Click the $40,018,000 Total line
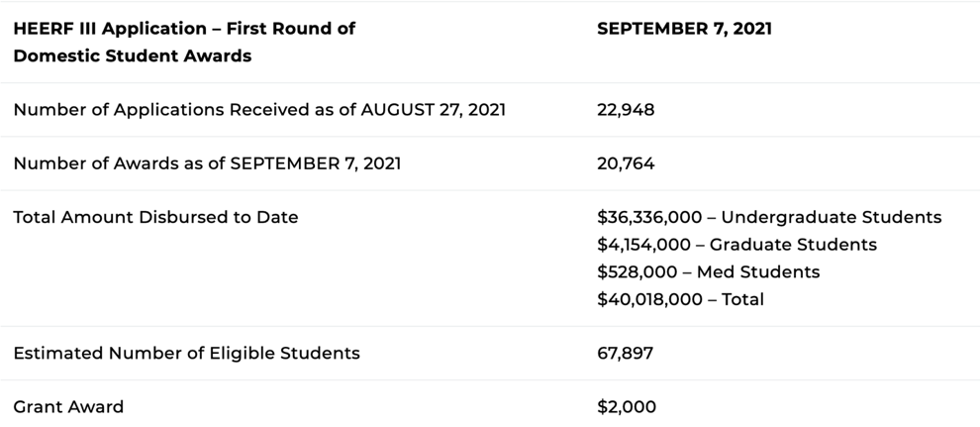980x427 pixels. click(681, 299)
